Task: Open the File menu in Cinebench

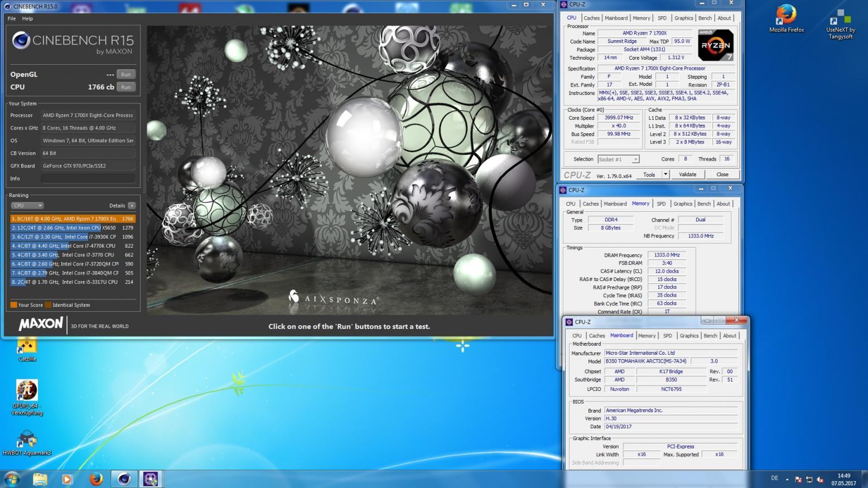Action: click(12, 18)
